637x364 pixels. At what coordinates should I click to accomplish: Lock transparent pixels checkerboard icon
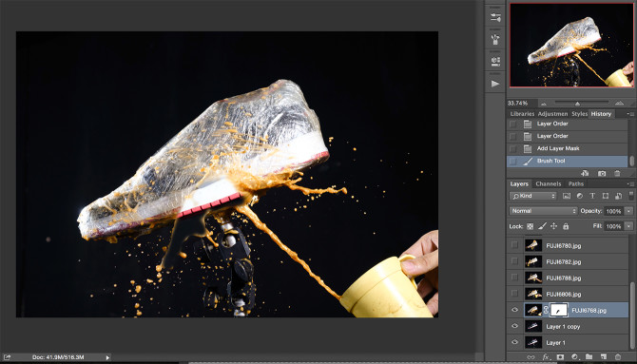tap(531, 226)
